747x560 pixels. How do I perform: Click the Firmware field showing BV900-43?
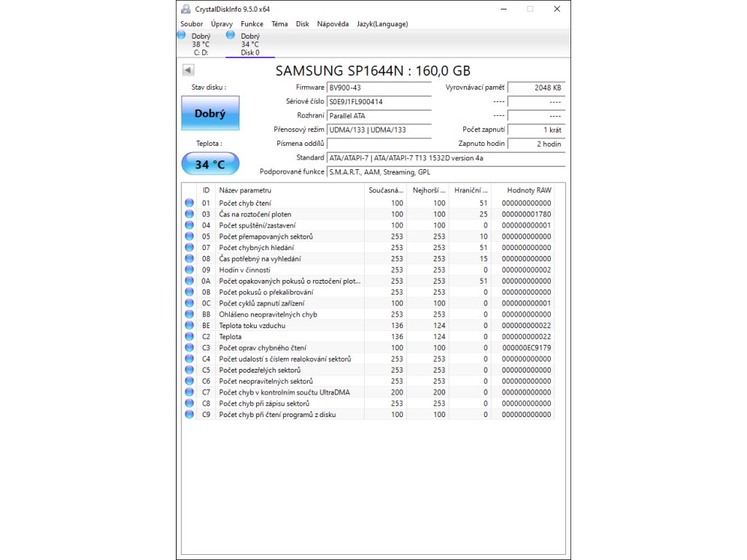click(x=379, y=87)
